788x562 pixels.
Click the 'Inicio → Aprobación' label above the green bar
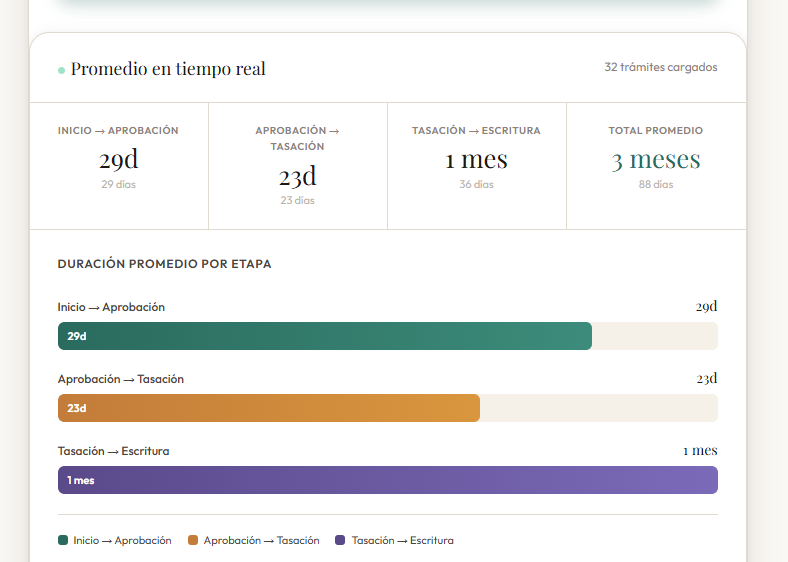tap(111, 307)
